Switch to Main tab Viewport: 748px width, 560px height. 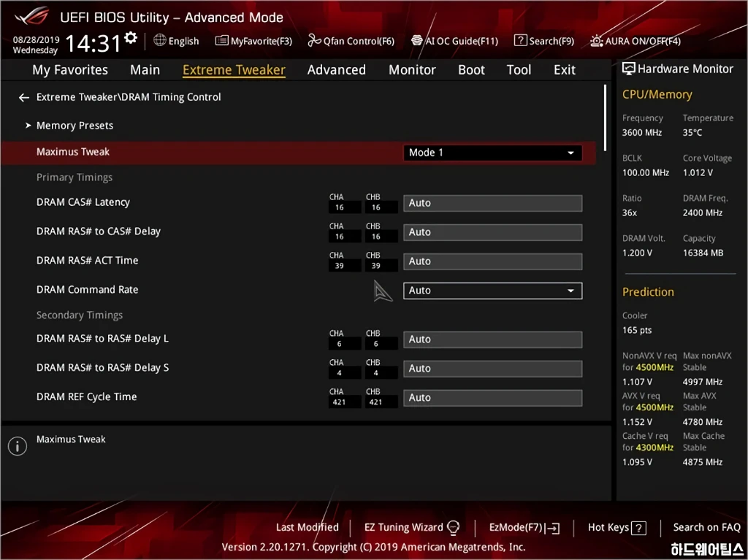click(x=145, y=69)
